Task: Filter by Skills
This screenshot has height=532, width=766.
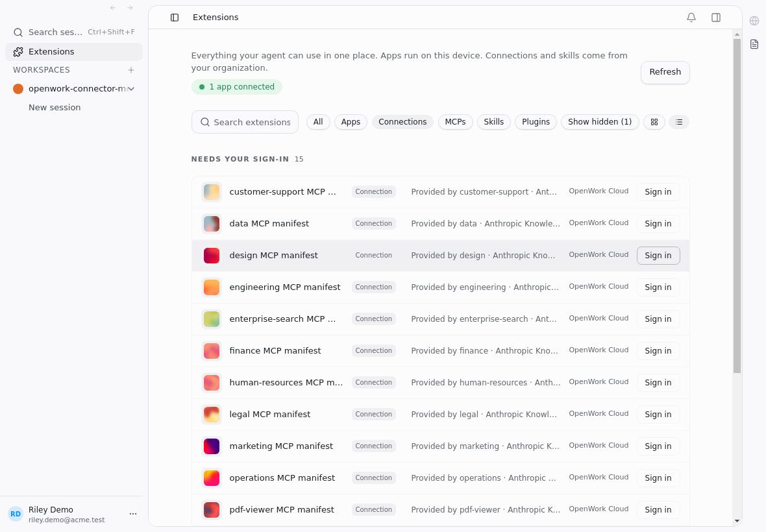Action: point(493,122)
